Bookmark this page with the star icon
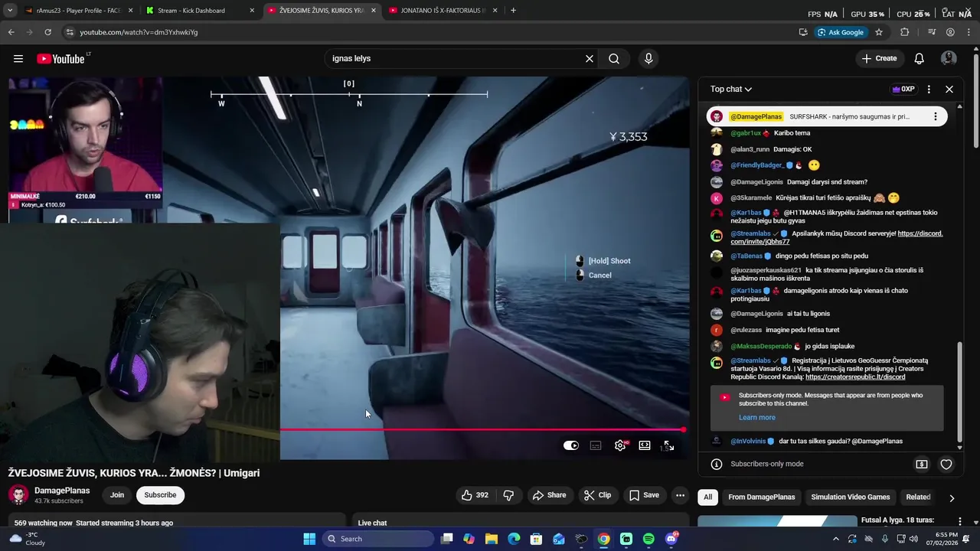Image resolution: width=980 pixels, height=551 pixels. pyautogui.click(x=879, y=32)
